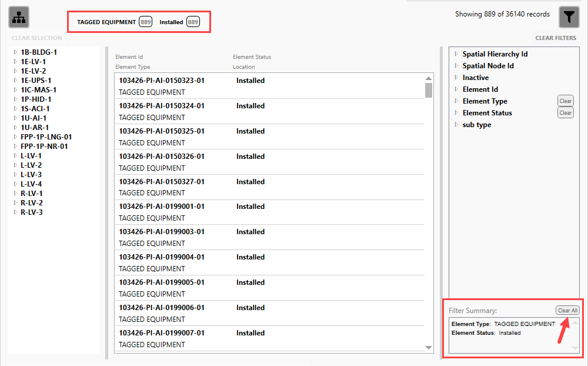Select the 1IC-MAS-1 tree item
The height and width of the screenshot is (366, 588).
coord(39,89)
